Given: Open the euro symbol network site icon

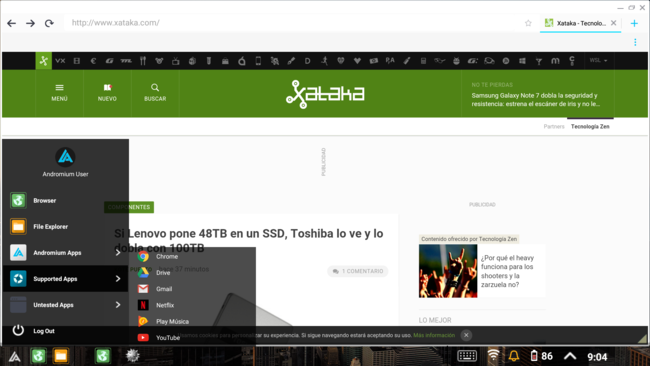Looking at the screenshot, I should (x=93, y=61).
